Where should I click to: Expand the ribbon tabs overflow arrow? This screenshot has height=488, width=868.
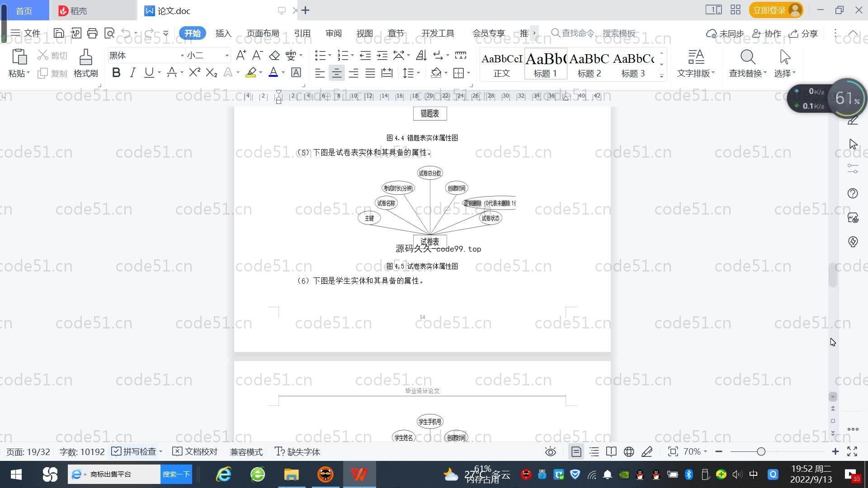click(534, 33)
